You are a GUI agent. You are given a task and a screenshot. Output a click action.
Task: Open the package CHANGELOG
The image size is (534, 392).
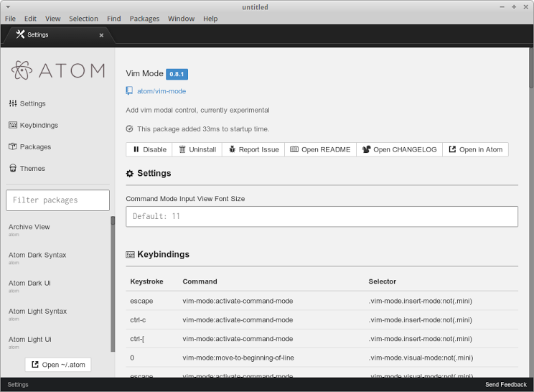tap(400, 149)
